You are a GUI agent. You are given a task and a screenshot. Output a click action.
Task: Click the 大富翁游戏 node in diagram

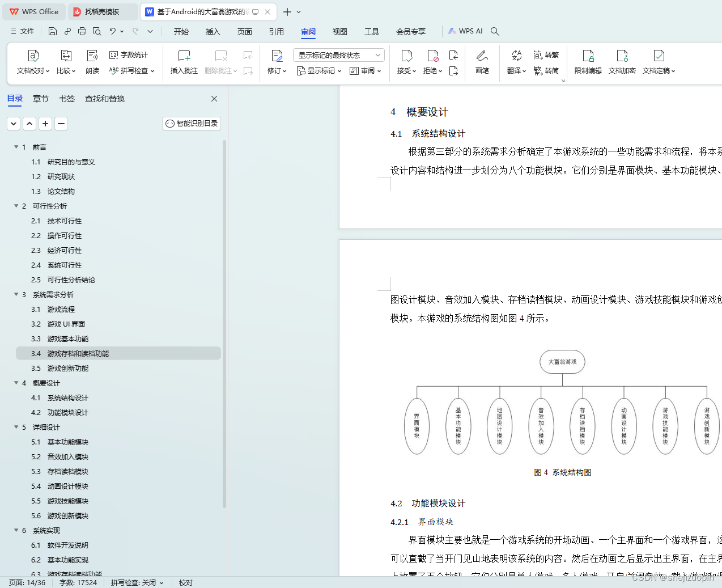click(562, 362)
